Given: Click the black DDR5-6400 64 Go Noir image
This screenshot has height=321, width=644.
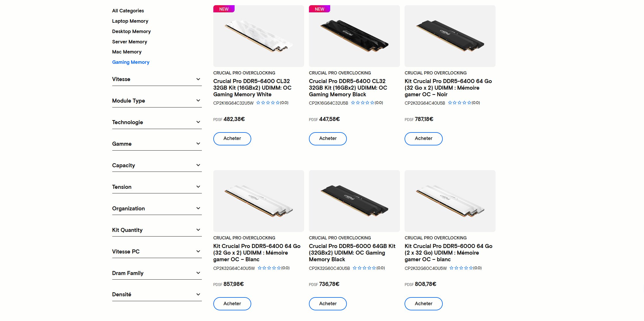Looking at the screenshot, I should coord(450,36).
